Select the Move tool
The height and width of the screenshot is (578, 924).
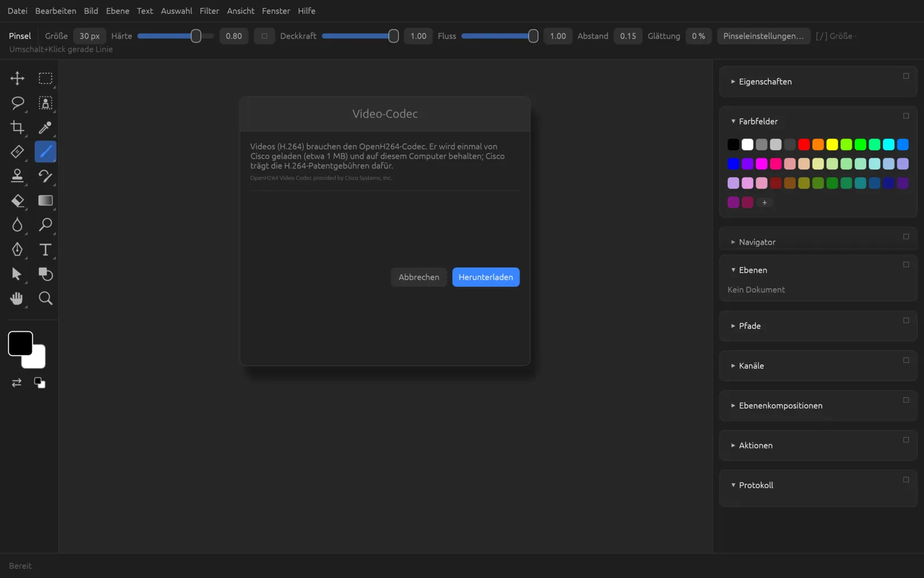click(x=17, y=78)
